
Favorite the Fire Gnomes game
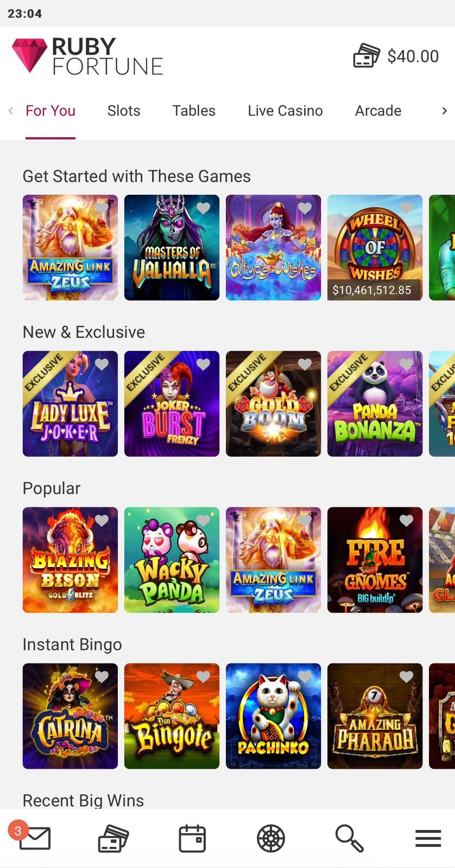click(x=406, y=521)
